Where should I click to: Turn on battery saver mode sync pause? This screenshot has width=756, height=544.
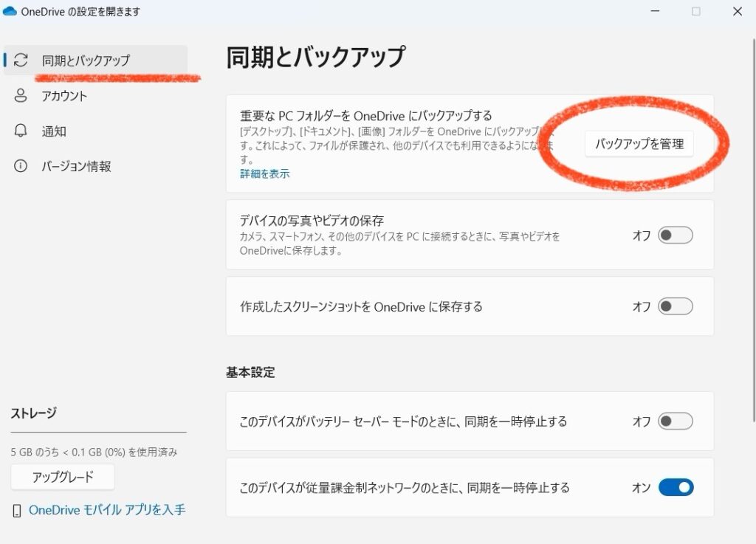pos(676,421)
